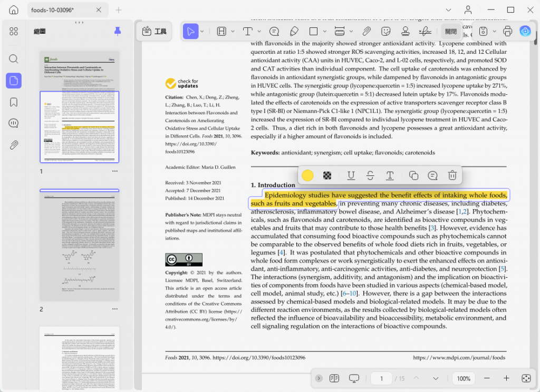Open the comments panel in sidebar
Image resolution: width=540 pixels, height=392 pixels.
coord(13,123)
